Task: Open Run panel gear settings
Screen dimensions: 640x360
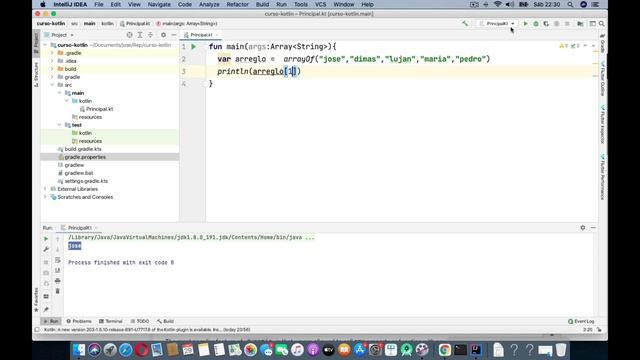Action: pos(582,228)
